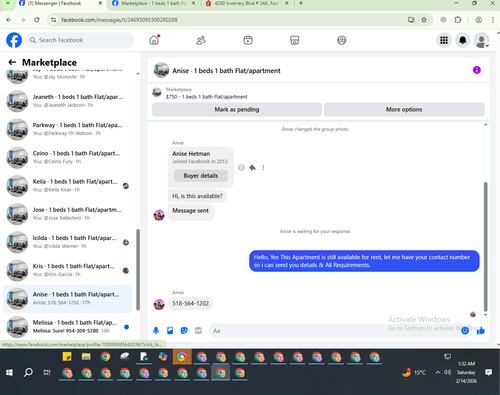Open the unread Melissa conversation
The image size is (500, 395).
point(68,327)
